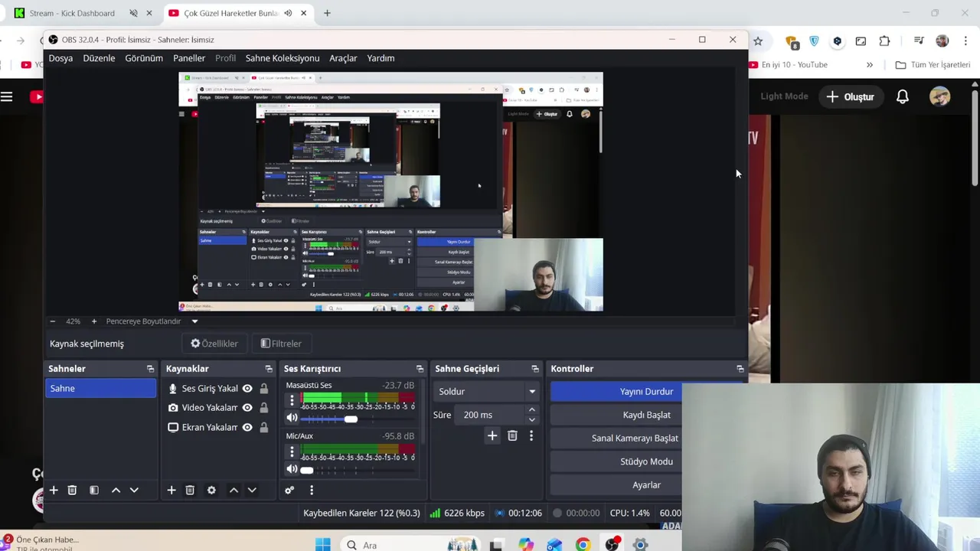Undock the Kaynaklar panel
Image resolution: width=980 pixels, height=551 pixels.
pos(269,369)
